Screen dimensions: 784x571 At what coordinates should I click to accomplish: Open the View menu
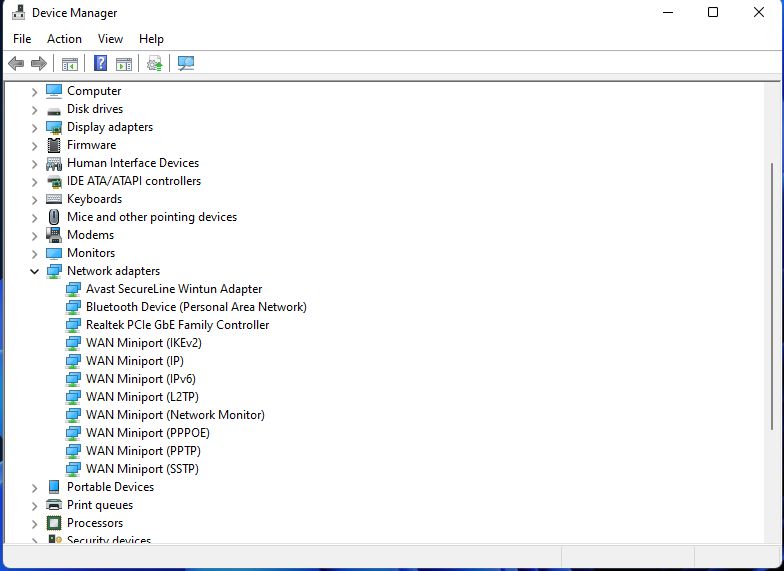tap(110, 39)
